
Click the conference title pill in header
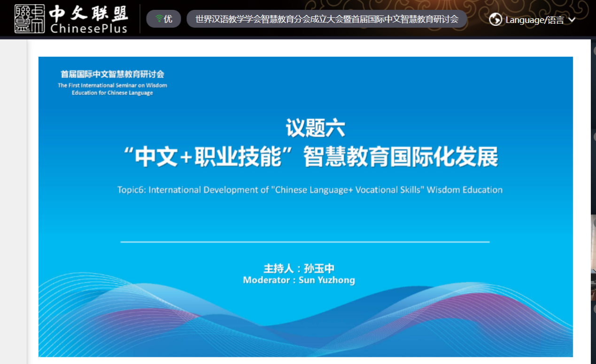pos(326,19)
